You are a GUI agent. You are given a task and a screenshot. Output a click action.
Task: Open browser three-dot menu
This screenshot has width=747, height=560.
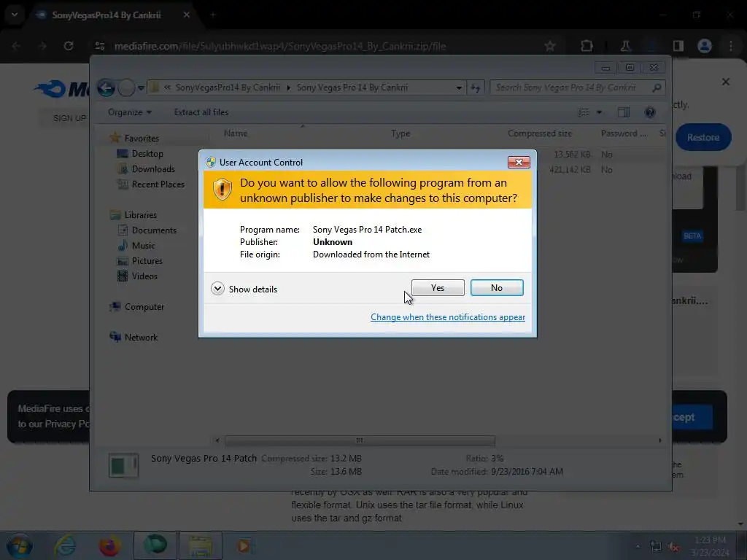[731, 46]
